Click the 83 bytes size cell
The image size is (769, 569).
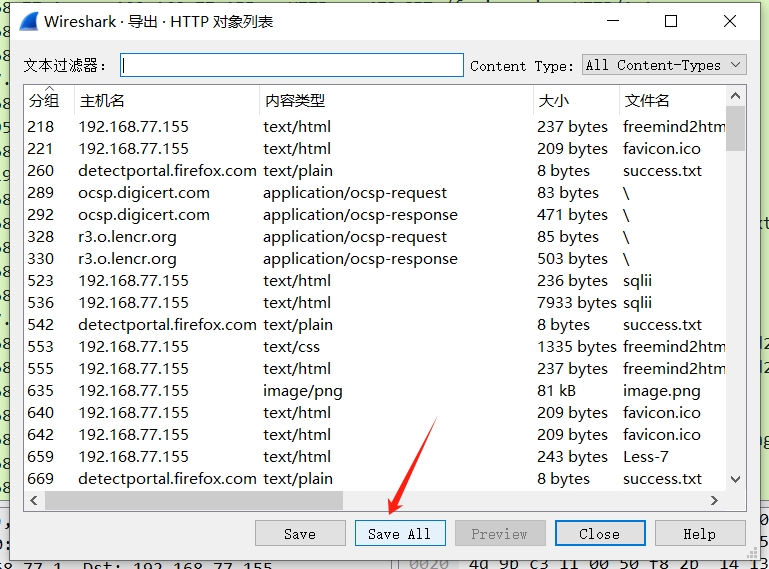pyautogui.click(x=568, y=193)
